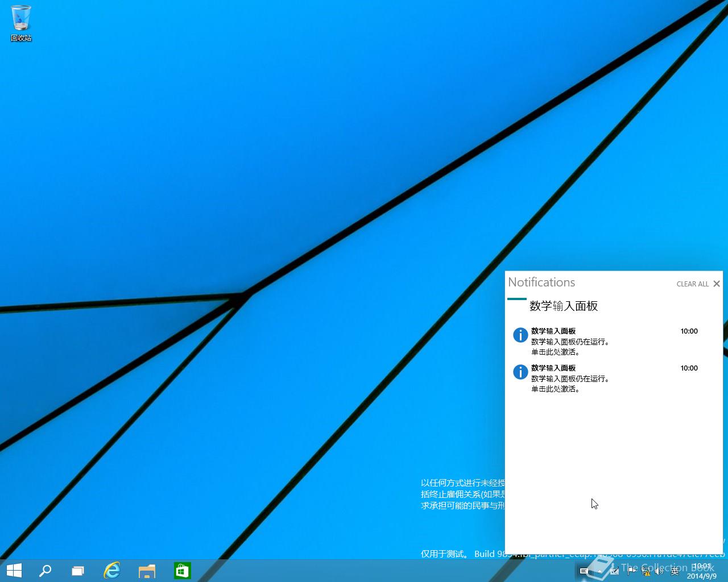Viewport: 728px width, 582px height.
Task: Open Task View from the taskbar
Action: point(77,570)
